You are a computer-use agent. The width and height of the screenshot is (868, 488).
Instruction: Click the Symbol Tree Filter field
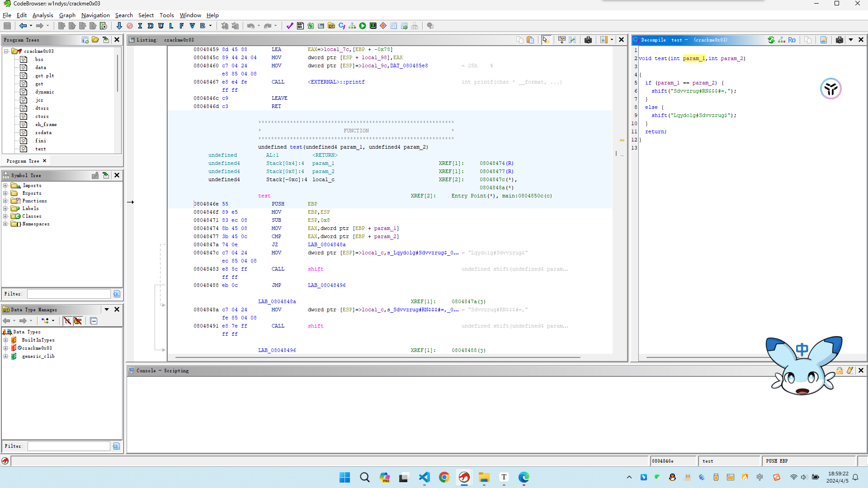(x=69, y=294)
